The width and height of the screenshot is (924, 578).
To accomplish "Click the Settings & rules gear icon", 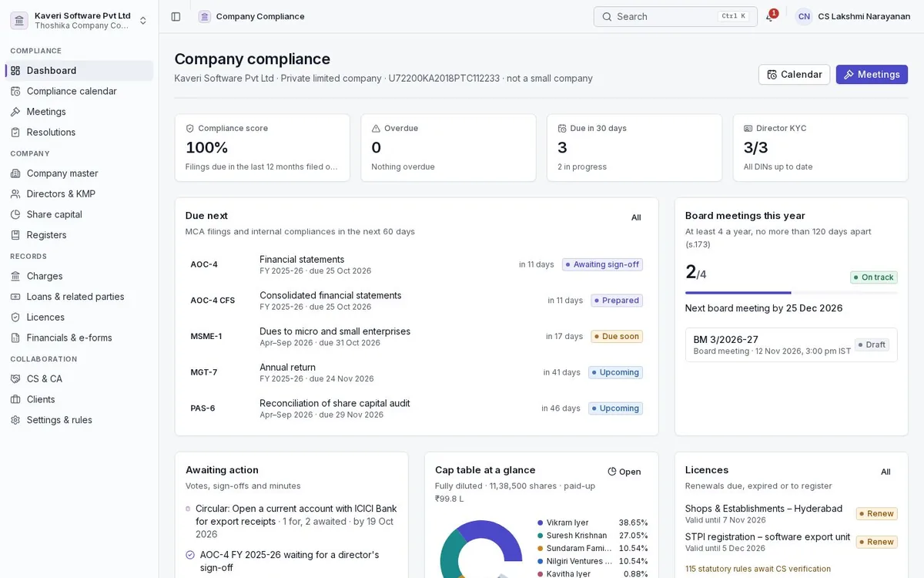I will 15,420.
